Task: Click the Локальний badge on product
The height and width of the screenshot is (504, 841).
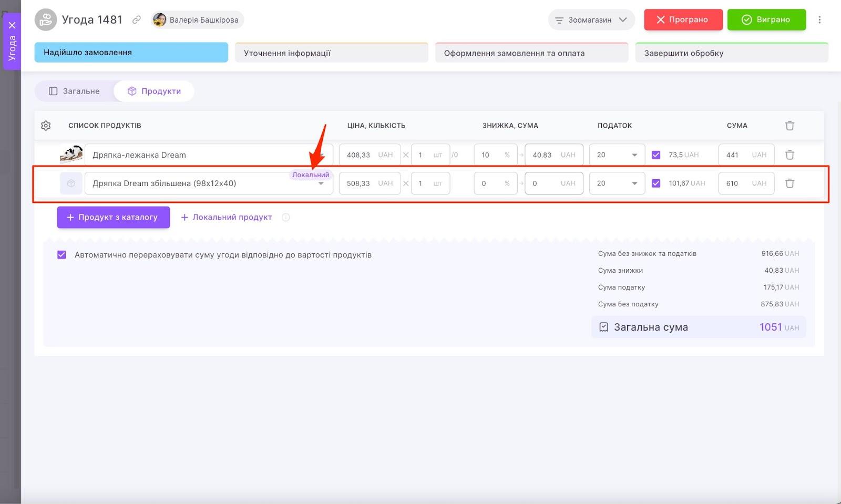Action: [311, 175]
